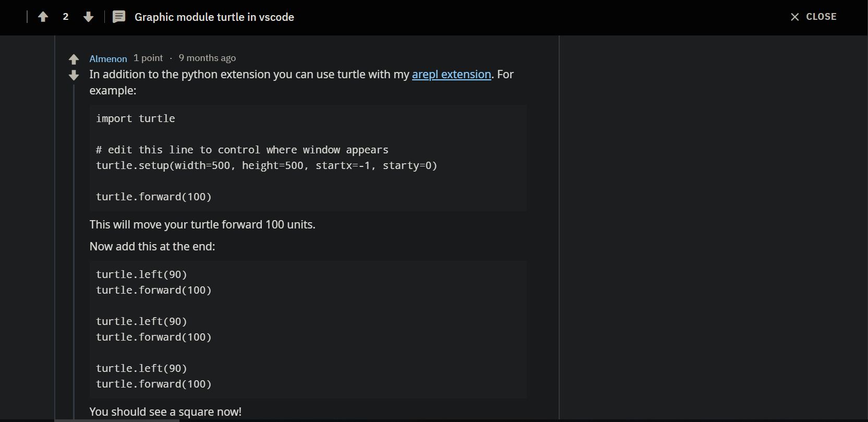The height and width of the screenshot is (422, 868).
Task: Open the arepl extension link
Action: (x=451, y=74)
